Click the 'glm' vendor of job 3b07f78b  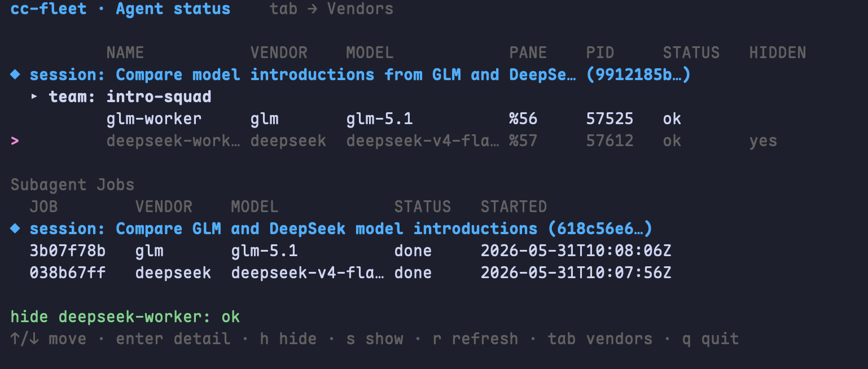[x=150, y=251]
